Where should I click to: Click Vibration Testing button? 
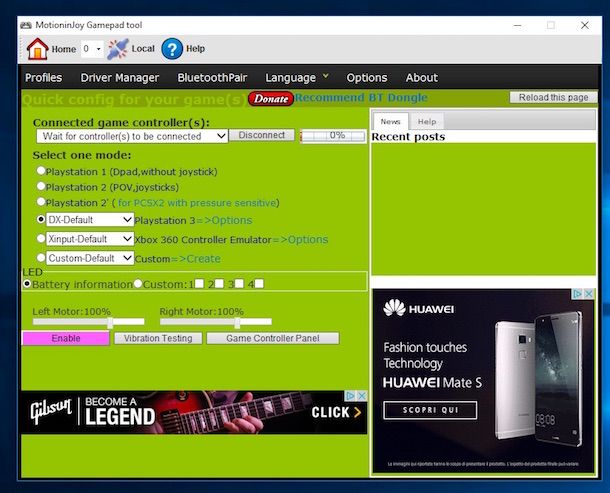[x=158, y=338]
